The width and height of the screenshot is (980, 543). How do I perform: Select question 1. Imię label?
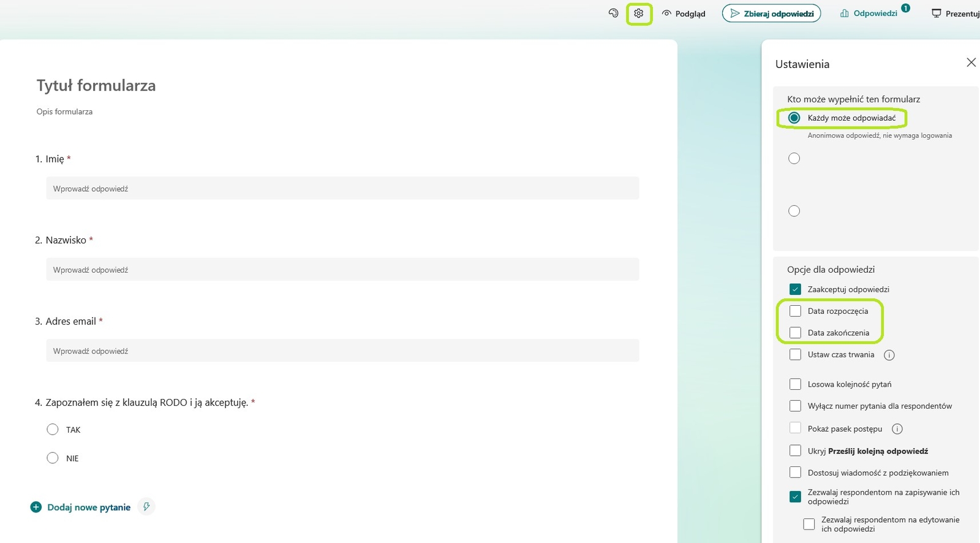pos(53,159)
